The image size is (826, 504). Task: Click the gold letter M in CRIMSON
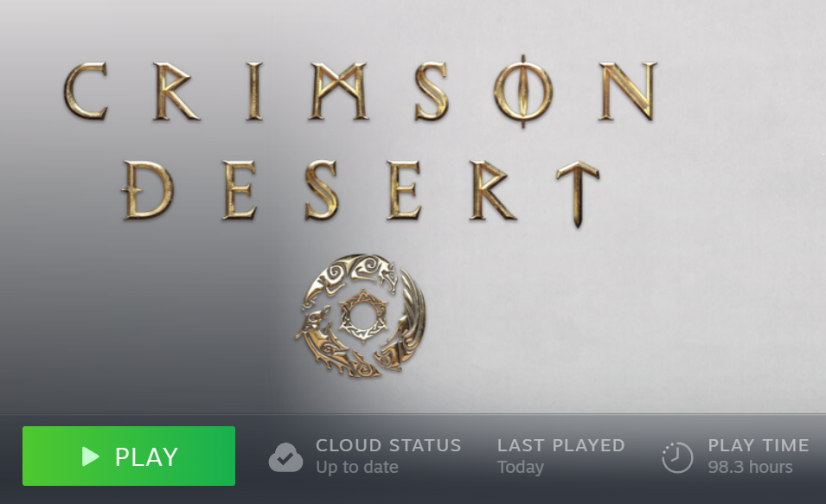point(338,91)
